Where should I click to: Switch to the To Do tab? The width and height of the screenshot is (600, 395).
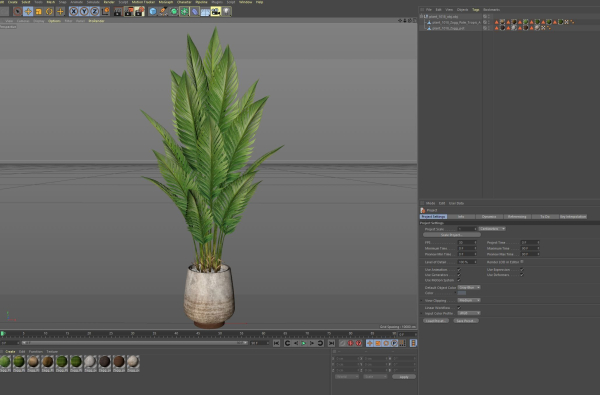point(545,217)
